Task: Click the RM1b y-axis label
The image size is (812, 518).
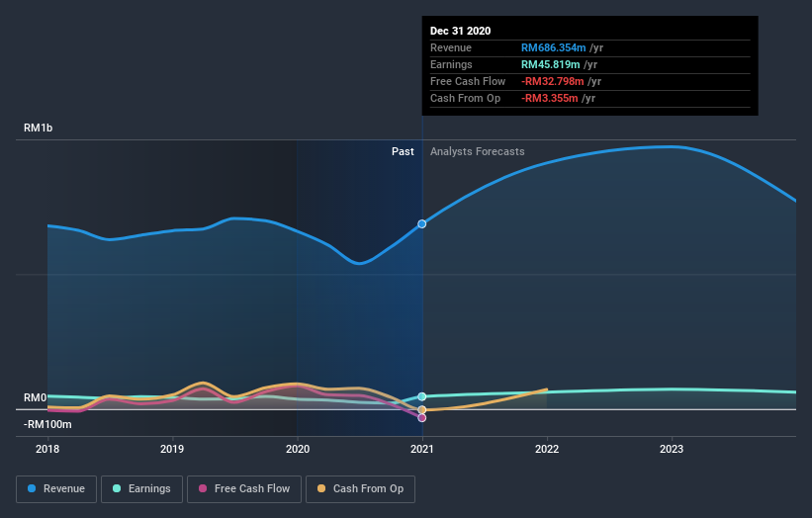Action: point(38,128)
